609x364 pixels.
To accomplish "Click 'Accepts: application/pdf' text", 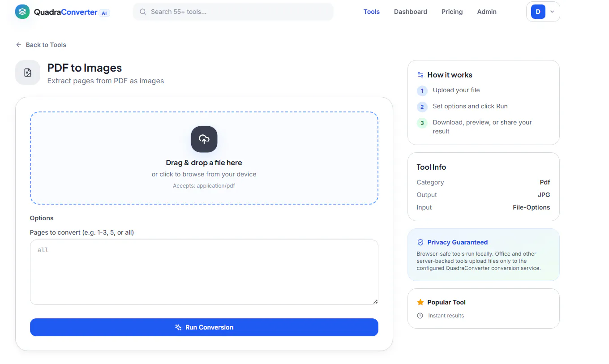I will tap(204, 185).
